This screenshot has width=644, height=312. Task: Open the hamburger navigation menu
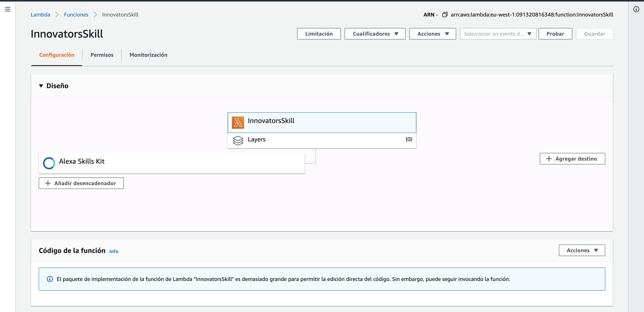pyautogui.click(x=7, y=9)
